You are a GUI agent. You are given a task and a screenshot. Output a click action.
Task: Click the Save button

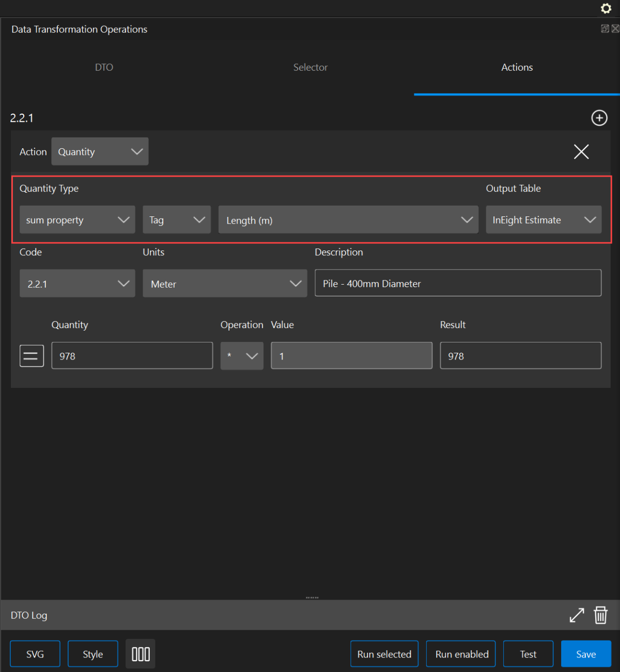(585, 654)
